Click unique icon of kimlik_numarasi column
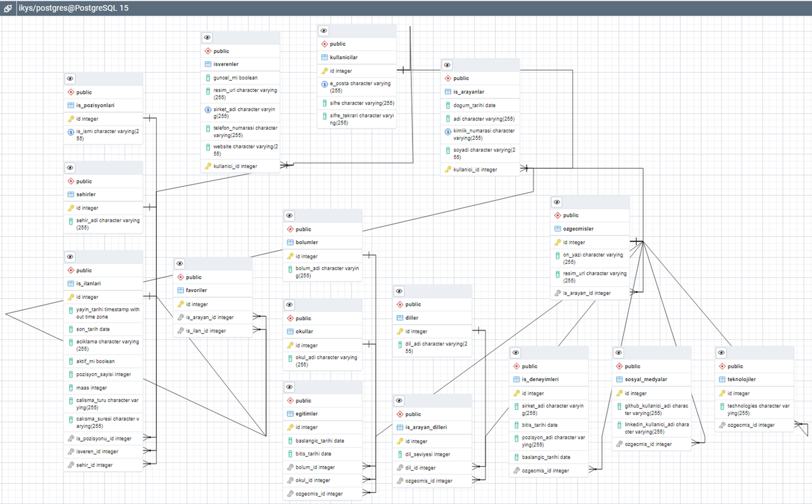This screenshot has height=504, width=812. coord(448,132)
